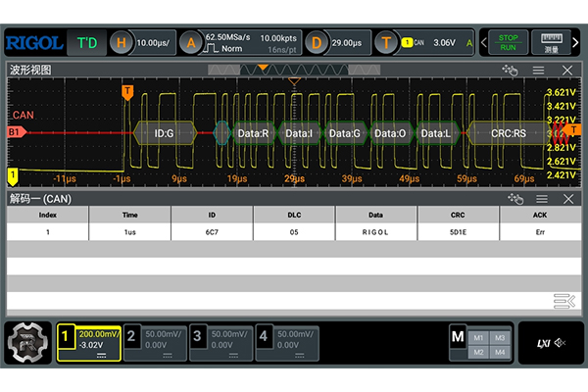
Task: Select the M1 math channel
Action: coord(478,337)
